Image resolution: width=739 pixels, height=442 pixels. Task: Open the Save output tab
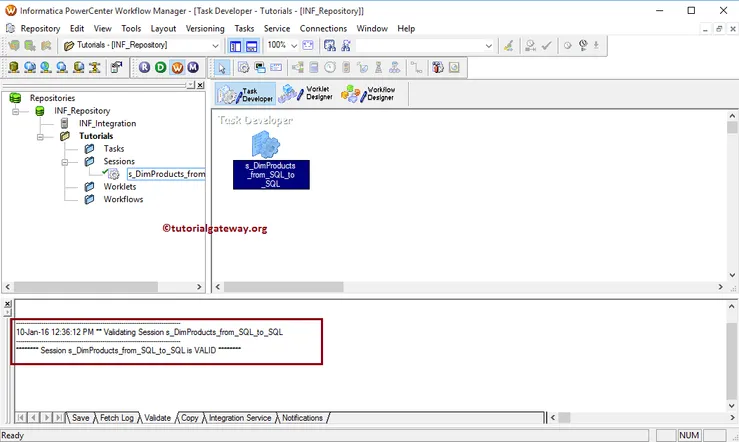(x=81, y=418)
